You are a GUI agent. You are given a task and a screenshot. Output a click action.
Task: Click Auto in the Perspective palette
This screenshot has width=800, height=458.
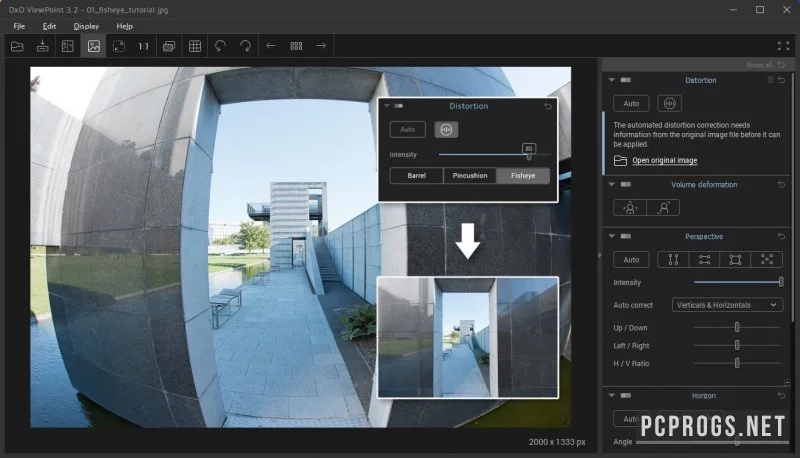pos(631,260)
